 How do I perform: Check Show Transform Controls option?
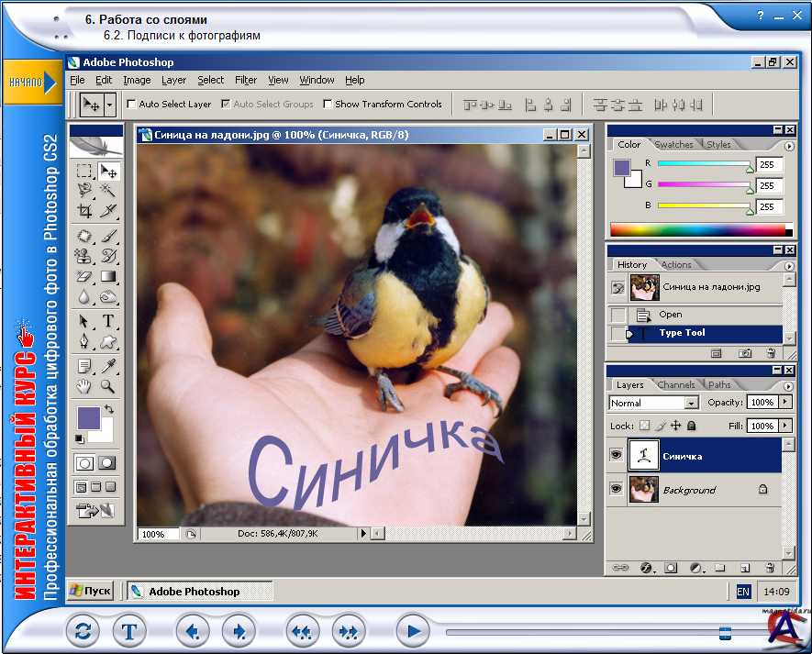[x=328, y=105]
